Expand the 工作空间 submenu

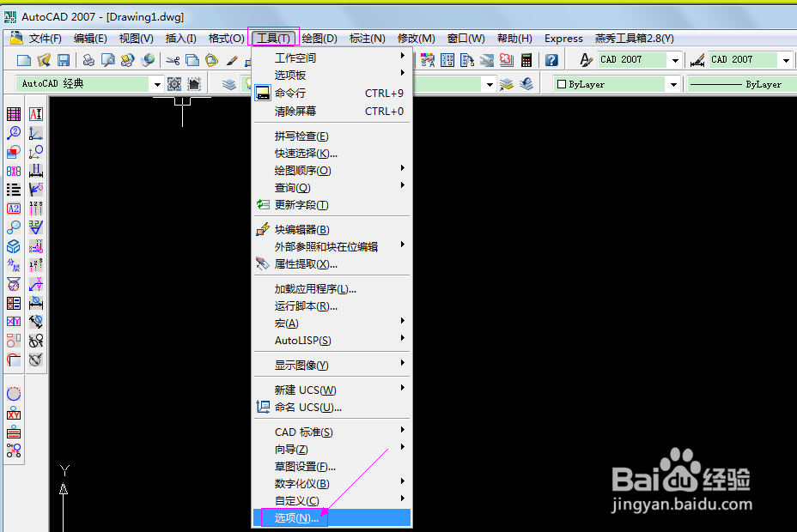(x=332, y=57)
